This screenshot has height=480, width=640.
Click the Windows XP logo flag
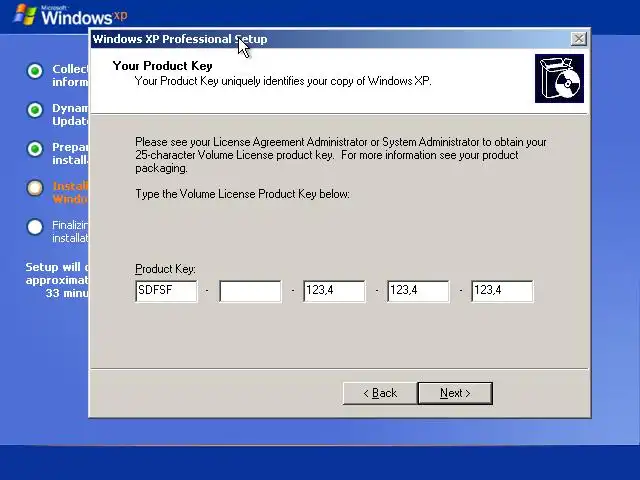pos(24,15)
